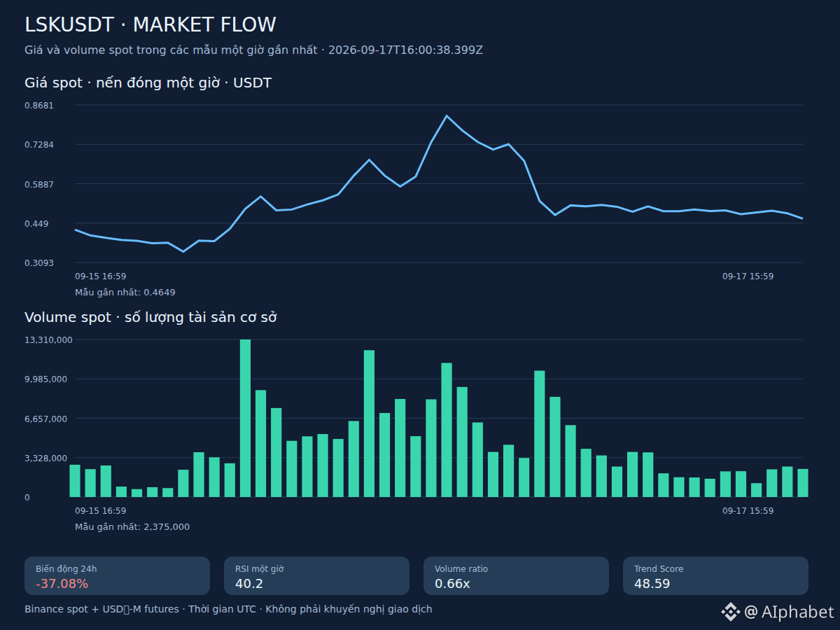Screen dimensions: 840x630
Task: Click the peak of the price line
Action: (447, 115)
